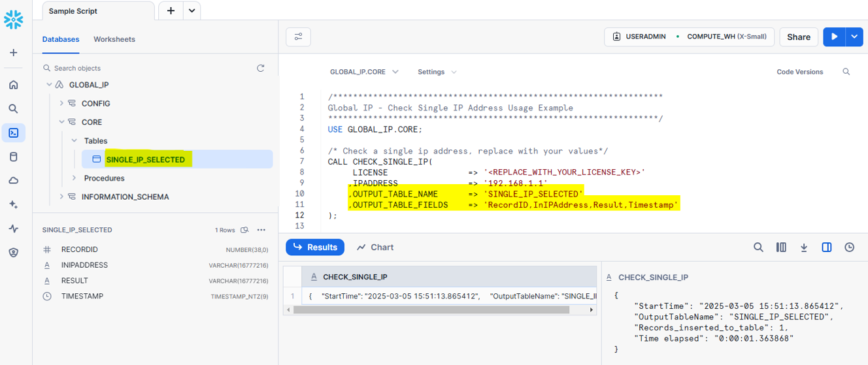Click the plus Create icon in sidebar
The width and height of the screenshot is (868, 365).
[x=13, y=53]
